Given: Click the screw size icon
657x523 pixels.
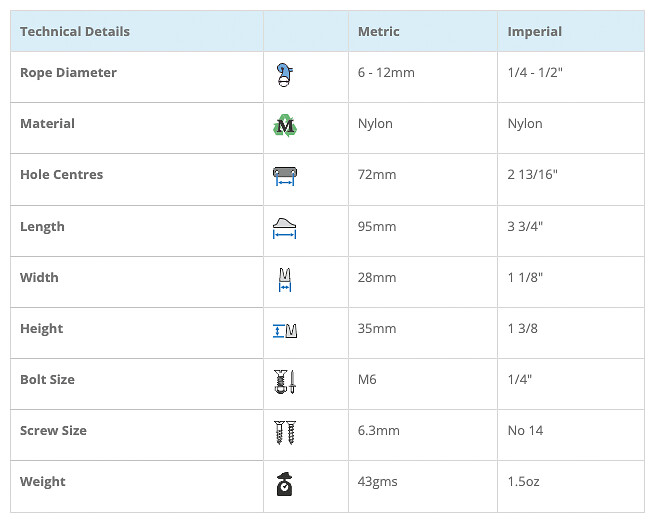Looking at the screenshot, I should (285, 432).
